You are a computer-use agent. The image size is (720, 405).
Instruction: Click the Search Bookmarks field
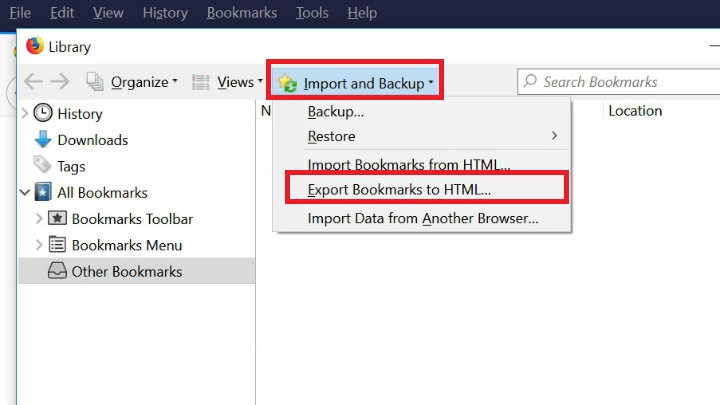click(619, 82)
